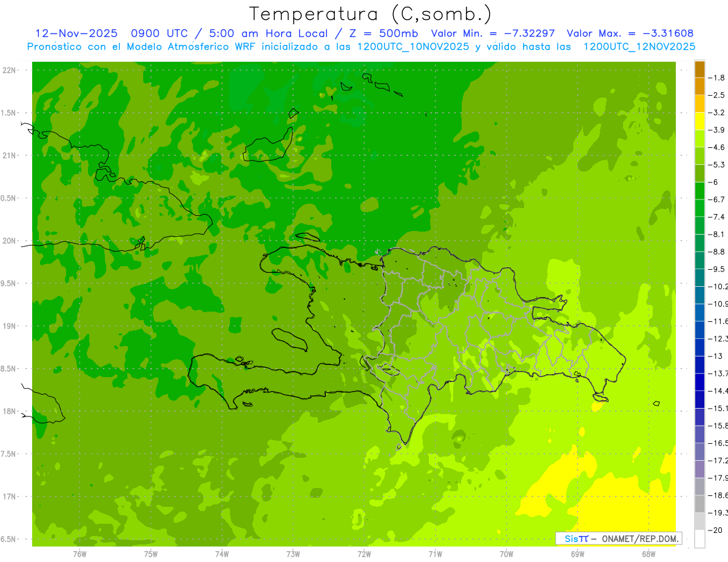Click the olive-green swatch between -5.3 and -6
Image resolution: width=728 pixels, height=562 pixels.
(x=699, y=173)
